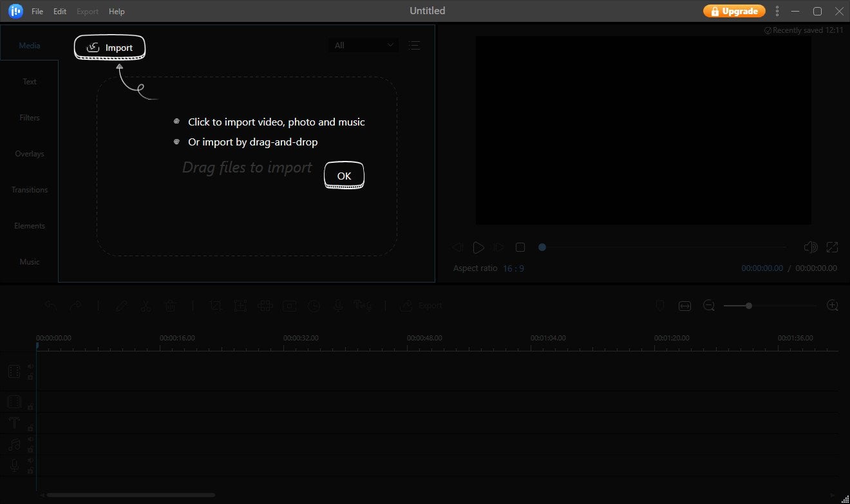Toggle the preview volume speaker icon
The width and height of the screenshot is (850, 504).
coord(811,247)
